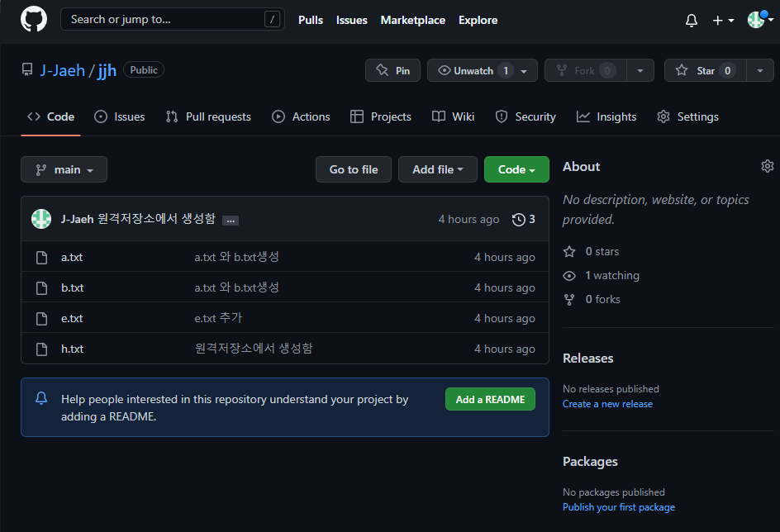Image resolution: width=780 pixels, height=532 pixels.
Task: Open the Pull requests tab
Action: click(208, 116)
